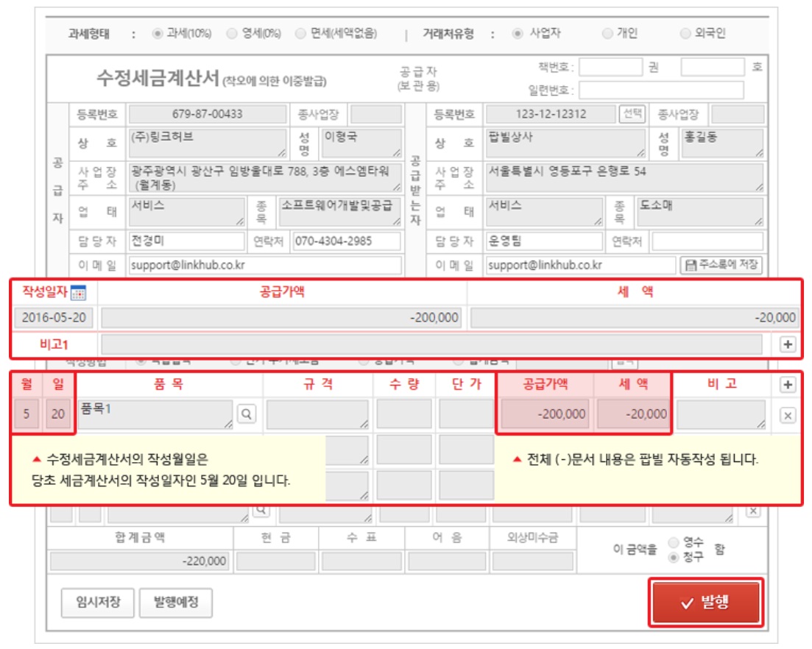
Task: Add an item row with the plus icon
Action: pos(787,385)
